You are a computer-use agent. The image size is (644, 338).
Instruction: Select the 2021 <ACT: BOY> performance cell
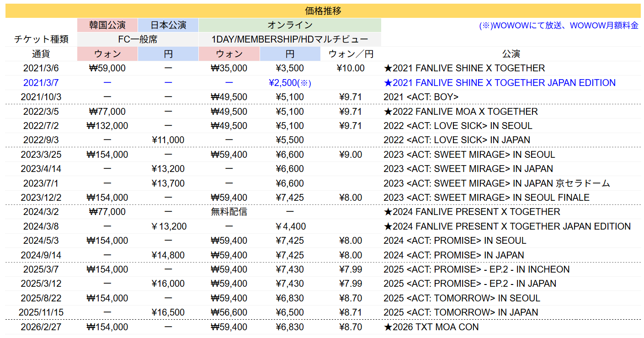(x=421, y=97)
